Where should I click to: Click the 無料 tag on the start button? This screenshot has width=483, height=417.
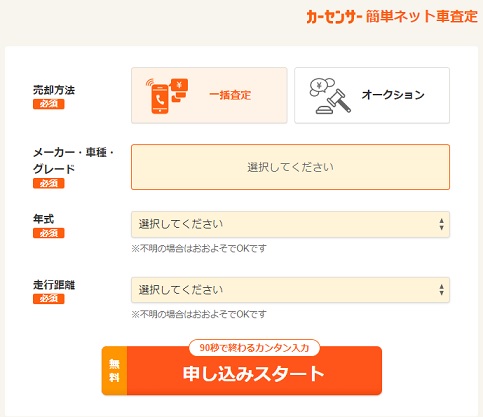(114, 371)
